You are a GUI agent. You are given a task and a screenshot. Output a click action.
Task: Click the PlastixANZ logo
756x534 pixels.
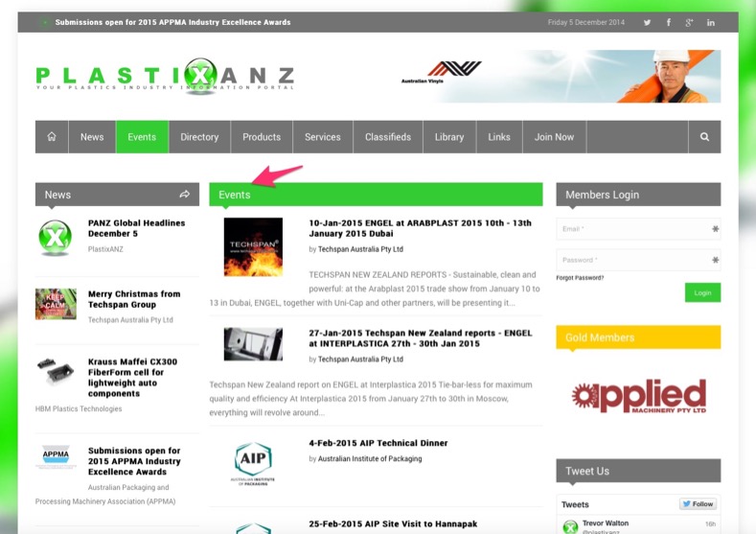165,75
